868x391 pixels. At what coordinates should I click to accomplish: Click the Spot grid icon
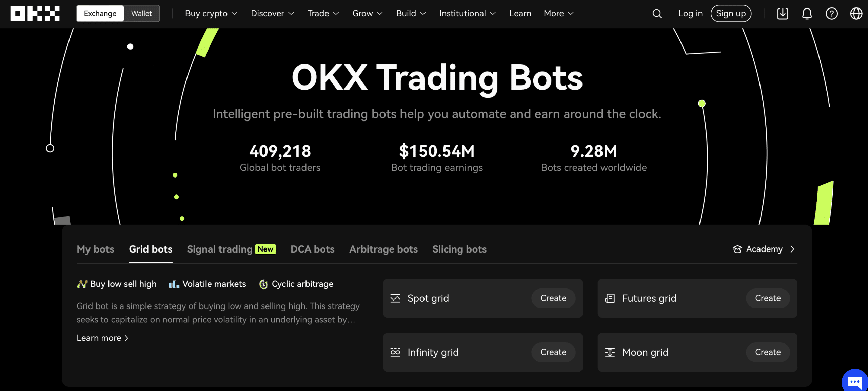click(395, 298)
